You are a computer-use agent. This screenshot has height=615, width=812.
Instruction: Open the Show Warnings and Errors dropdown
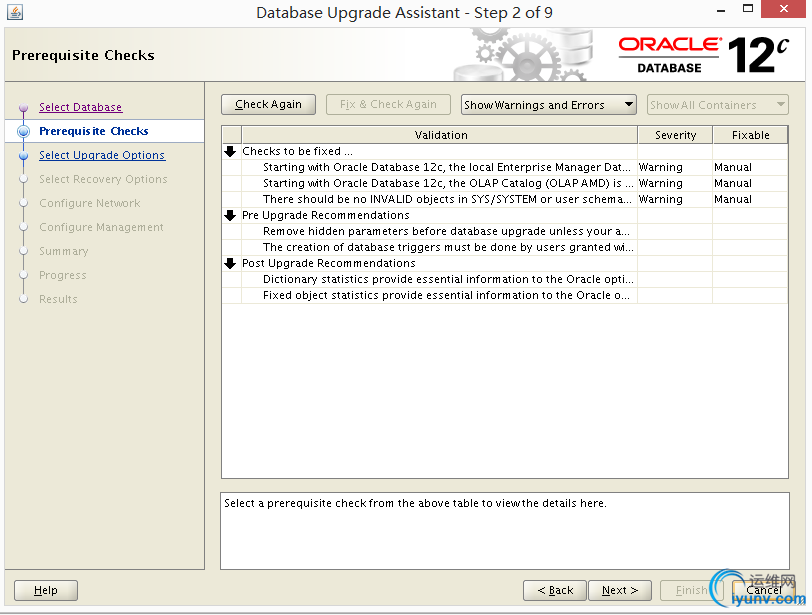click(x=548, y=105)
